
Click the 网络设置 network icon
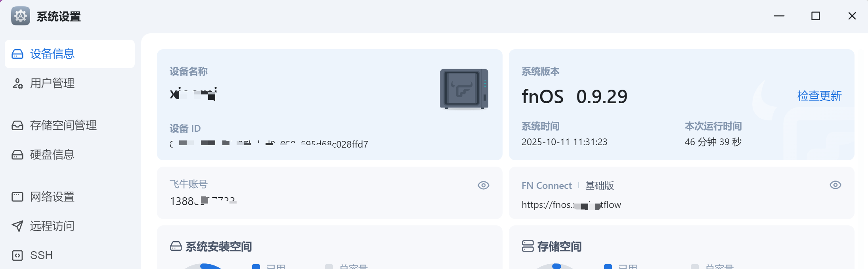coord(17,197)
